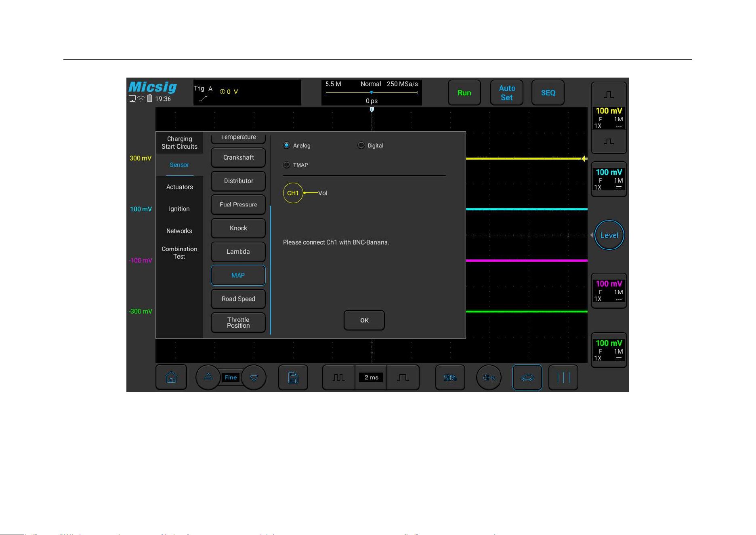Click the up triangle fine-adjust button
Screen dimensions: 756x535
(x=208, y=377)
